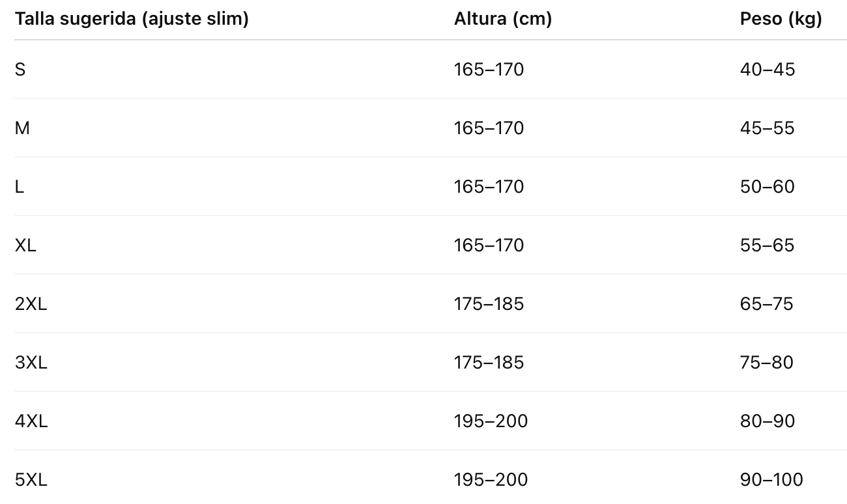Click the 'Talla sugerida (ajuste slim)' column header
The height and width of the screenshot is (504, 847).
click(x=132, y=20)
